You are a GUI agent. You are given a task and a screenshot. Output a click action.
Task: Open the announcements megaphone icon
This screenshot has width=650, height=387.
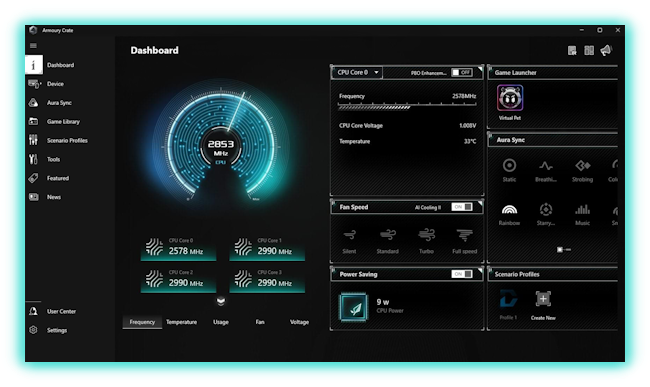606,51
